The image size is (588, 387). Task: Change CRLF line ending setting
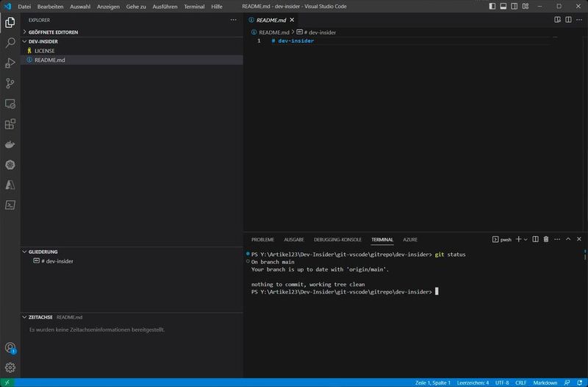pos(521,383)
